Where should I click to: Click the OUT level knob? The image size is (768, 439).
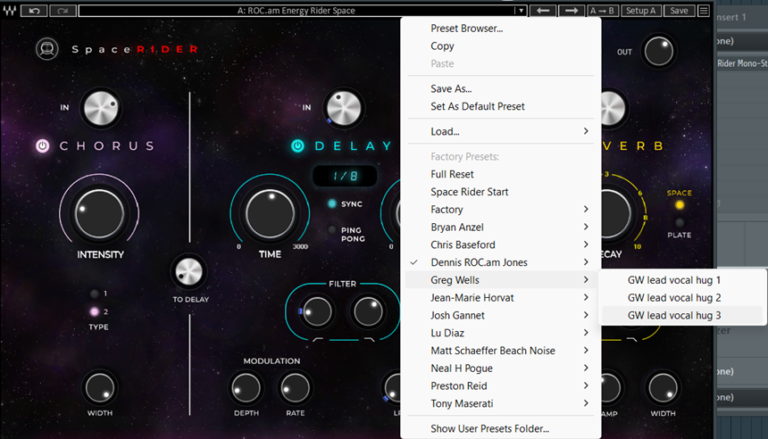coord(659,51)
